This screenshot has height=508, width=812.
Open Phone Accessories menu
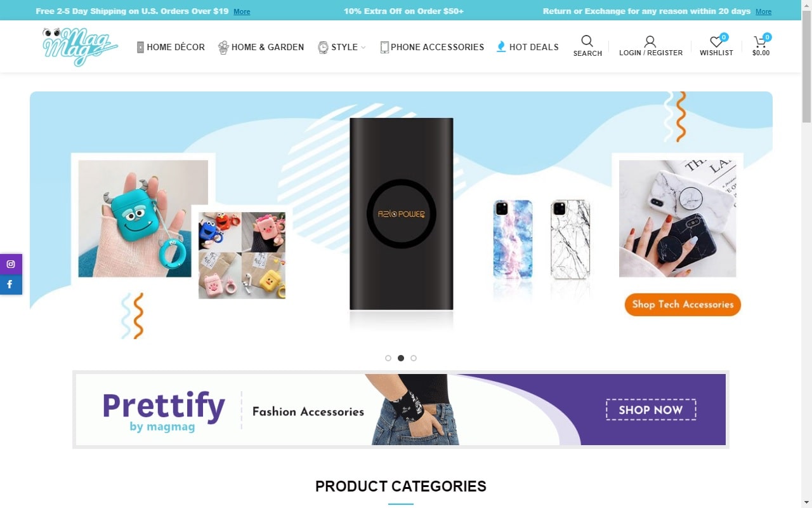[x=432, y=47]
